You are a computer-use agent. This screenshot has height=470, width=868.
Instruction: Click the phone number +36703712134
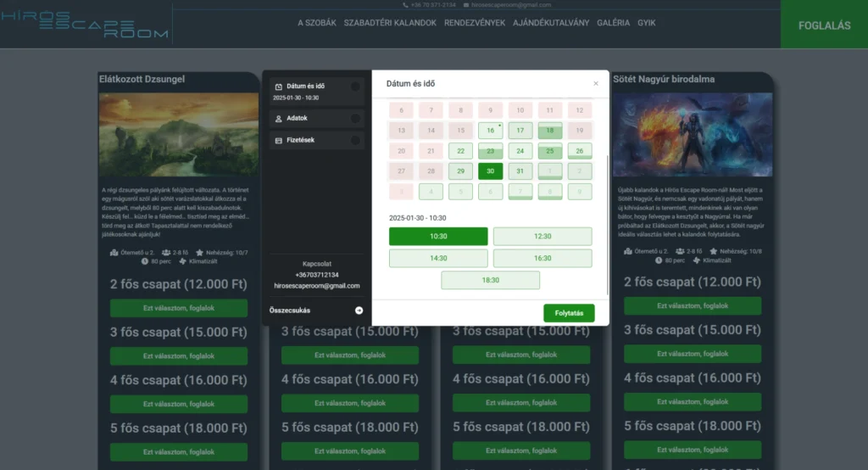pyautogui.click(x=317, y=275)
